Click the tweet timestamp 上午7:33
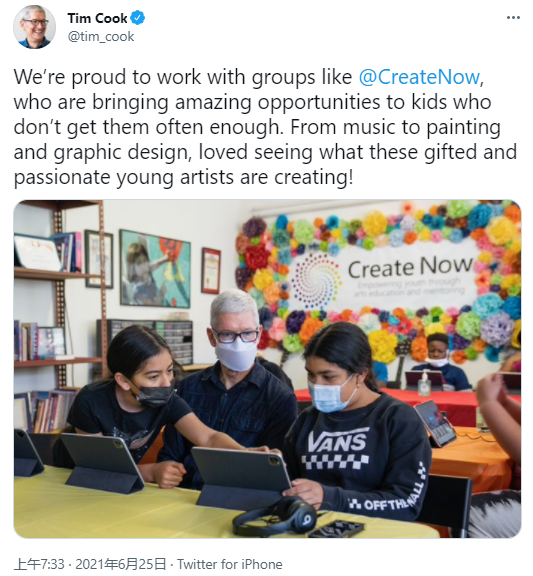 point(39,564)
